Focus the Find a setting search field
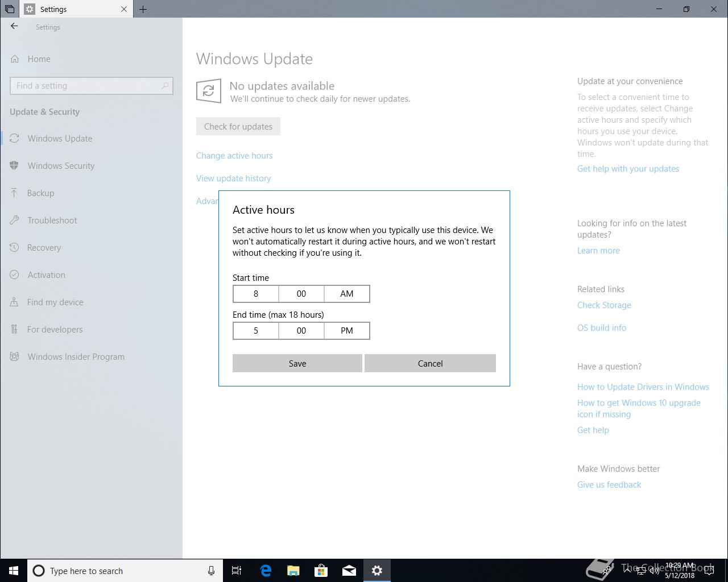 click(92, 86)
